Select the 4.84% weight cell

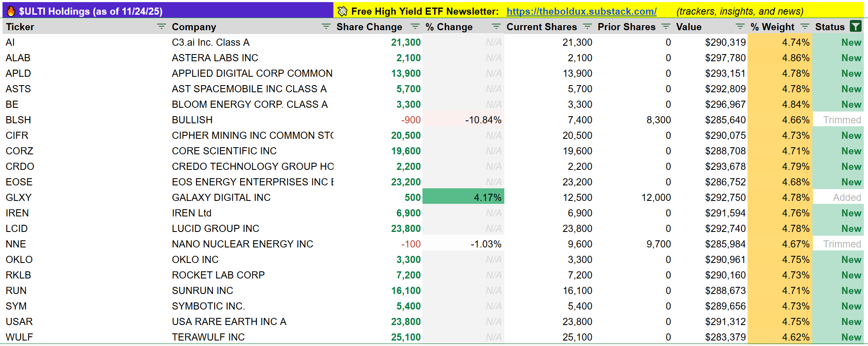point(780,104)
